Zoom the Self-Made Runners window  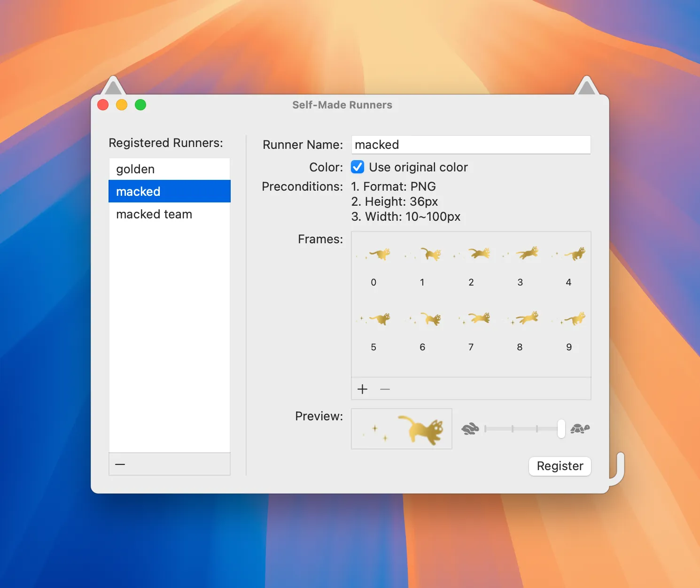pos(140,105)
